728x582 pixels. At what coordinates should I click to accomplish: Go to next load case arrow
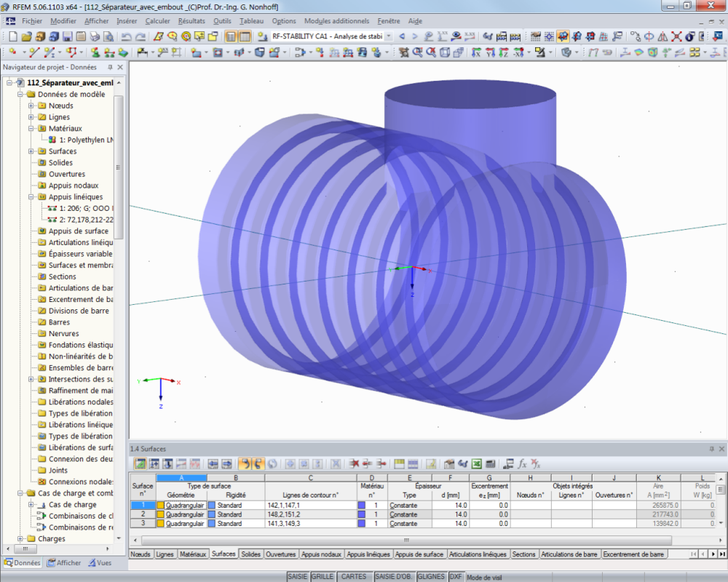click(415, 36)
